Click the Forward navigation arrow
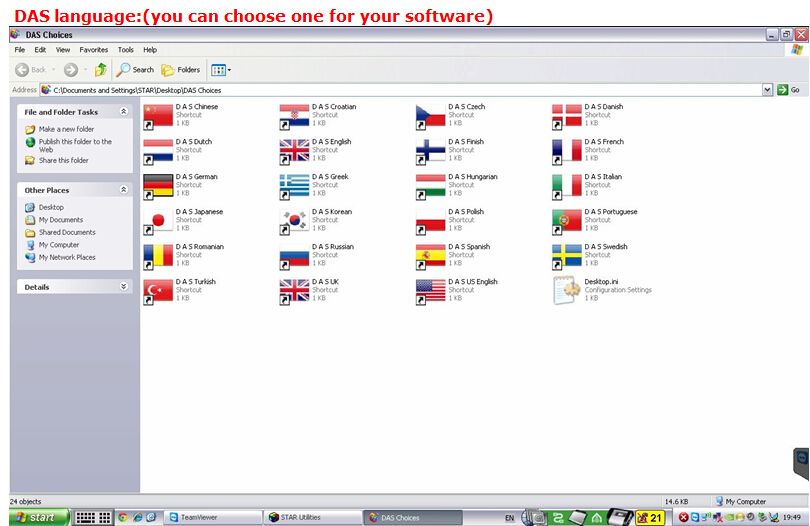 71,70
